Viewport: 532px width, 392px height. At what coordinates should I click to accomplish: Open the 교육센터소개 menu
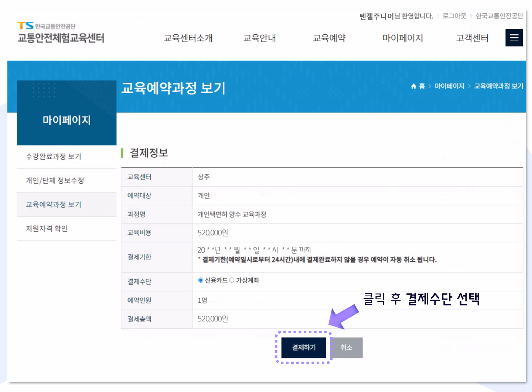tap(188, 38)
